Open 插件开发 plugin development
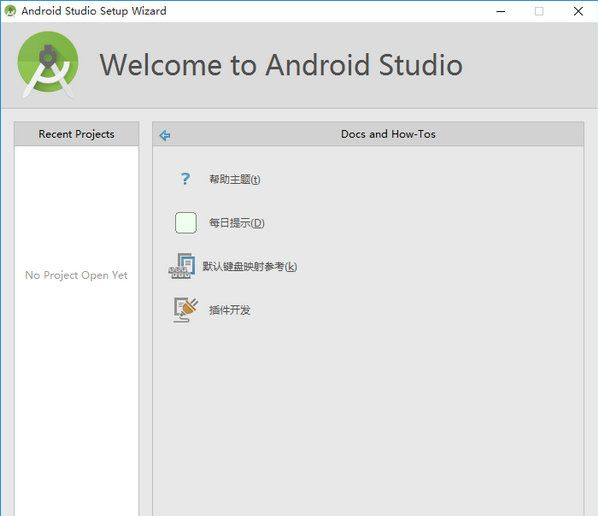The height and width of the screenshot is (516, 598). 230,310
